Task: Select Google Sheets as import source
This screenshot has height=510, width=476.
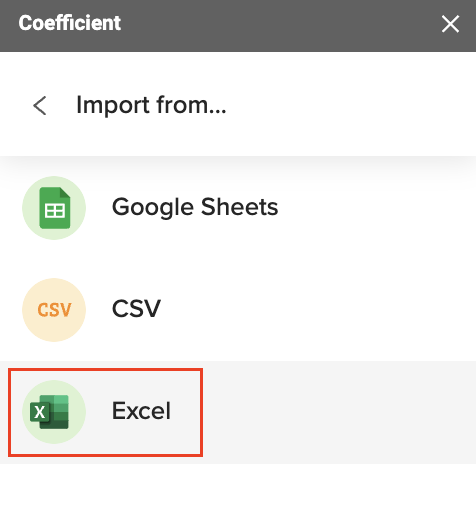Action: tap(238, 208)
